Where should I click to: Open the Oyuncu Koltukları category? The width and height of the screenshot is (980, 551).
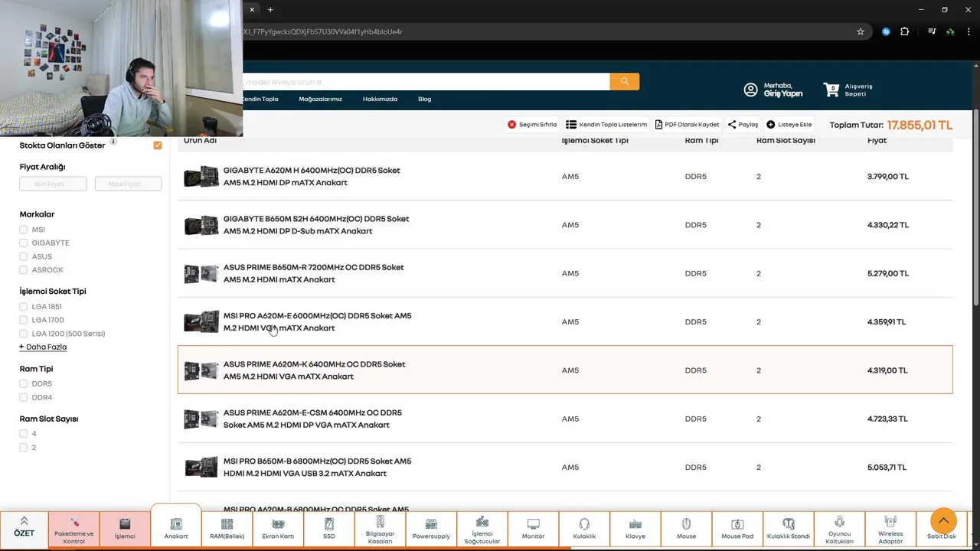(x=840, y=529)
